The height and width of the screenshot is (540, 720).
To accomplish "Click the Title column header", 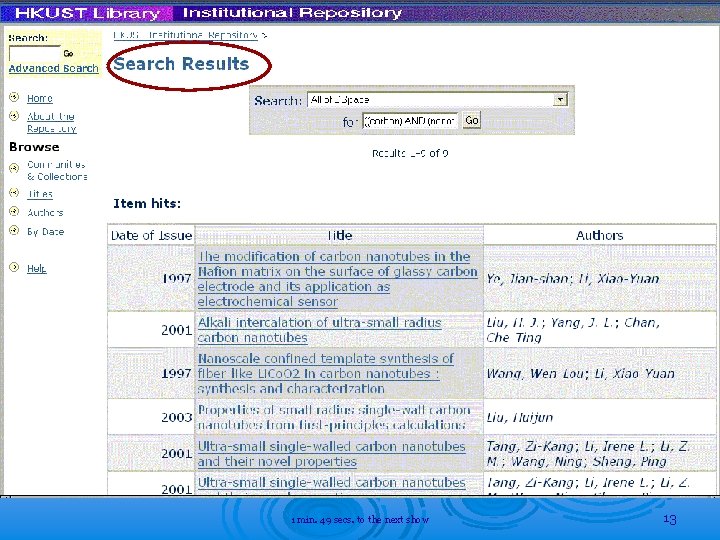I will point(339,236).
